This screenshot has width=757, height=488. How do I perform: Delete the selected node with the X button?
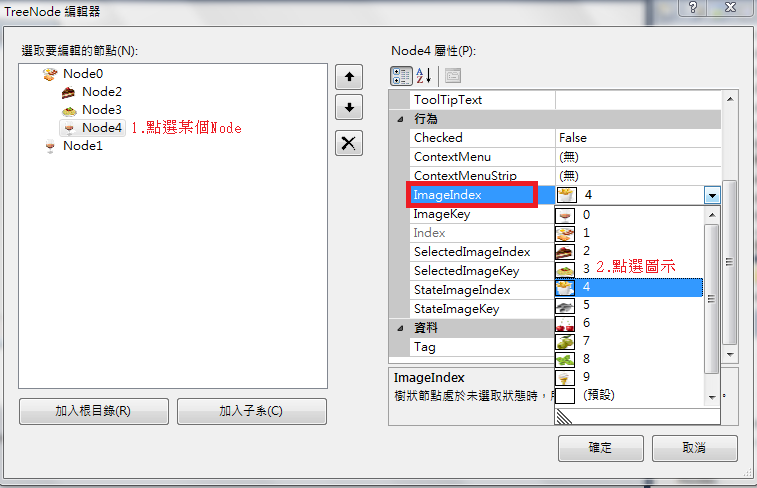pyautogui.click(x=349, y=143)
